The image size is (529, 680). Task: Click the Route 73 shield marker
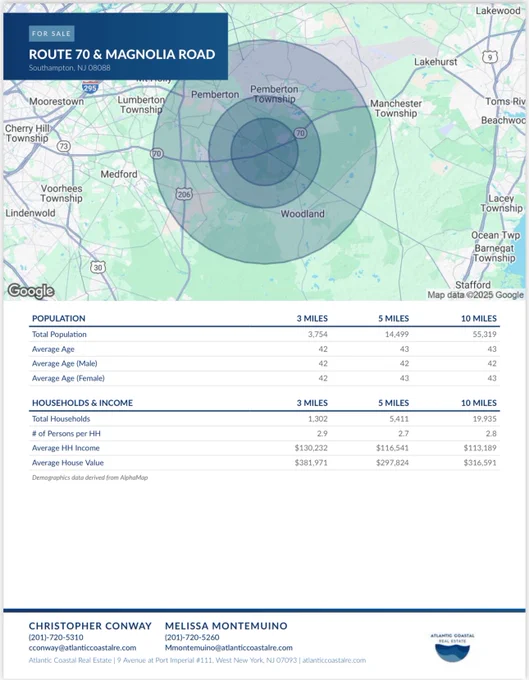64,146
